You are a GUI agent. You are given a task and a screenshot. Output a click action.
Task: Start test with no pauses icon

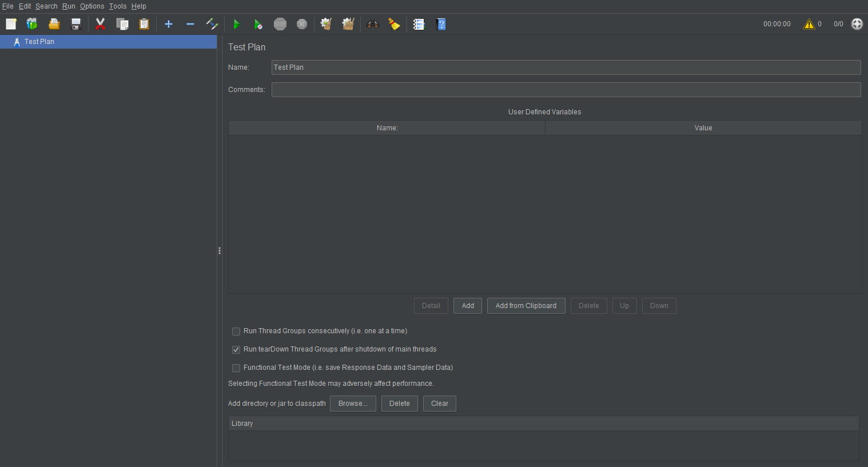[258, 24]
